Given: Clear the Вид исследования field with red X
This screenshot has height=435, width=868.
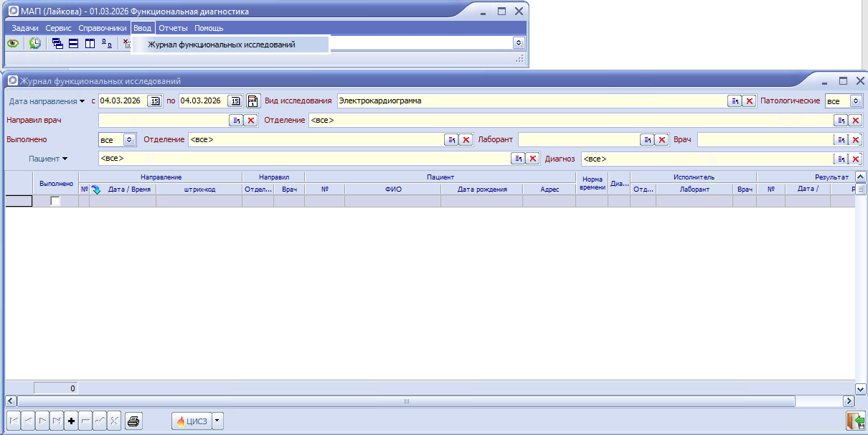Looking at the screenshot, I should coord(749,101).
